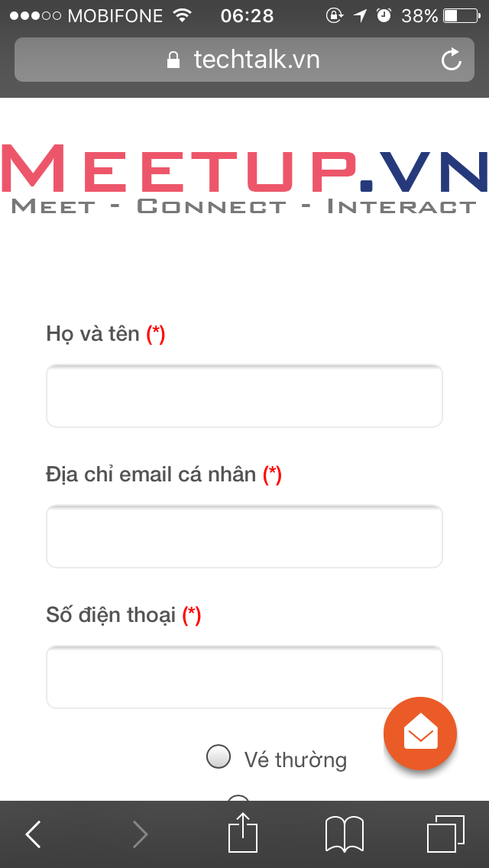Tap the orange floating envelope button
The width and height of the screenshot is (489, 868).
coord(420,734)
